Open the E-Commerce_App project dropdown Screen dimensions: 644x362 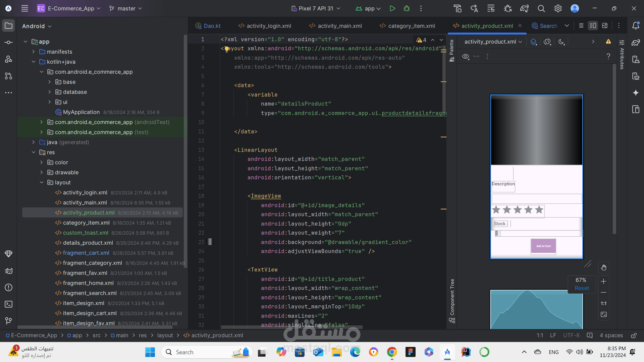[x=69, y=8]
